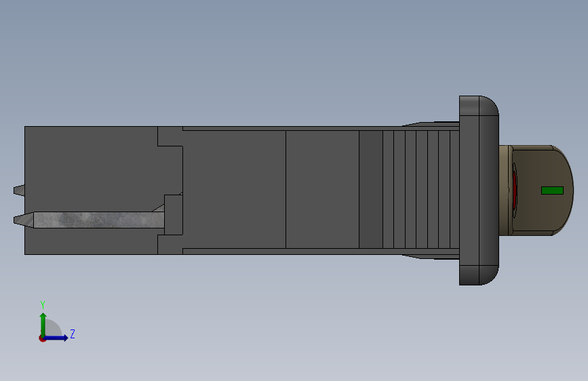Click the 'Z' axis label
Screen dimensions: 588x381
[73, 334]
